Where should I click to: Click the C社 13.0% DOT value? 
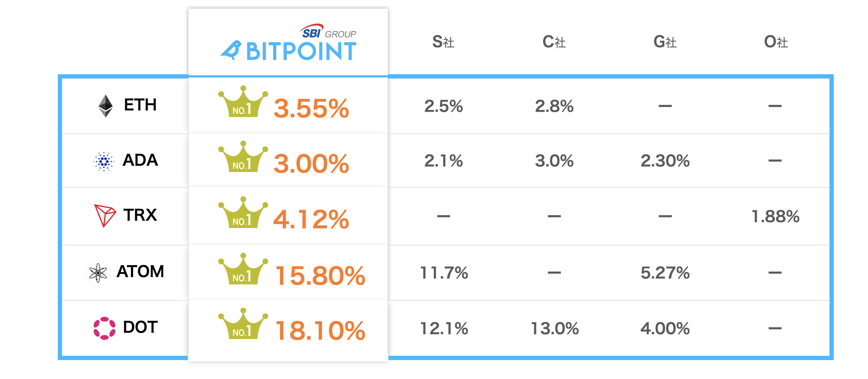pyautogui.click(x=555, y=328)
